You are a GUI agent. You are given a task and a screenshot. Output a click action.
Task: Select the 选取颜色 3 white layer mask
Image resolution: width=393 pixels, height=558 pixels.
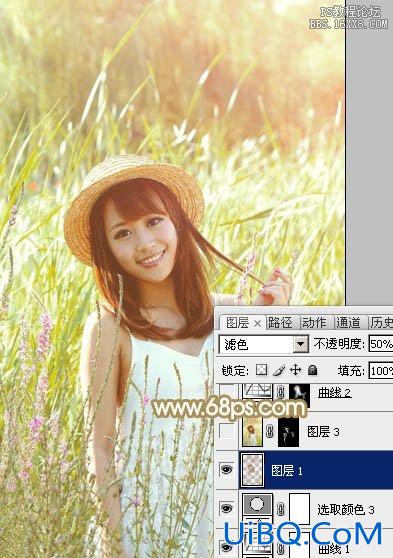click(x=299, y=509)
